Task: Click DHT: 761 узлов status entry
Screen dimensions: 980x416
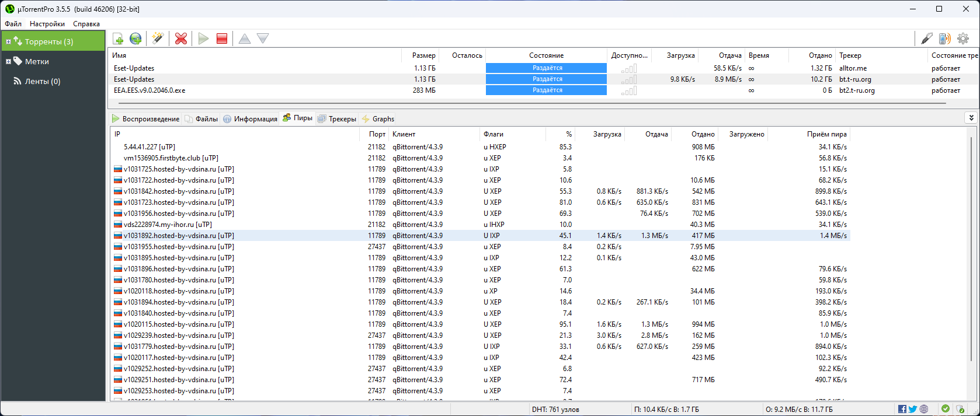Action: [555, 409]
